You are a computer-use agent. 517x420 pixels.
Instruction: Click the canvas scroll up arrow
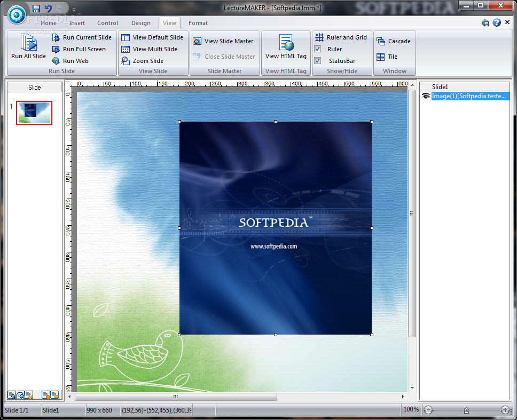coord(412,85)
